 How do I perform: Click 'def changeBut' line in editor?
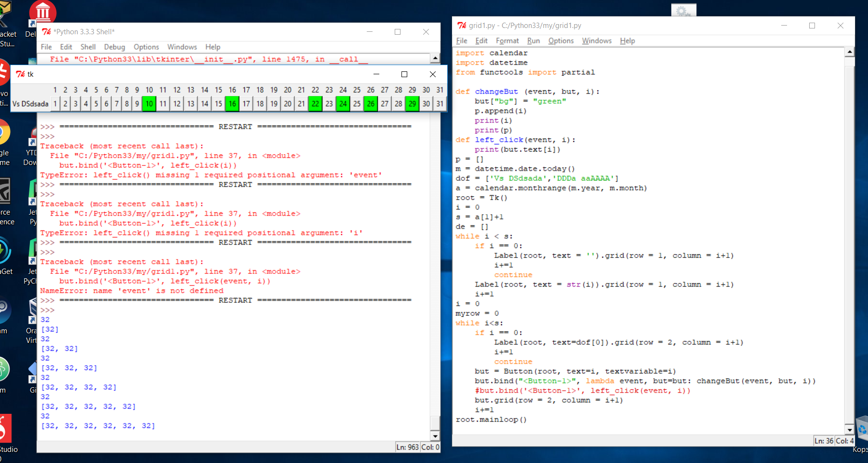(x=527, y=92)
